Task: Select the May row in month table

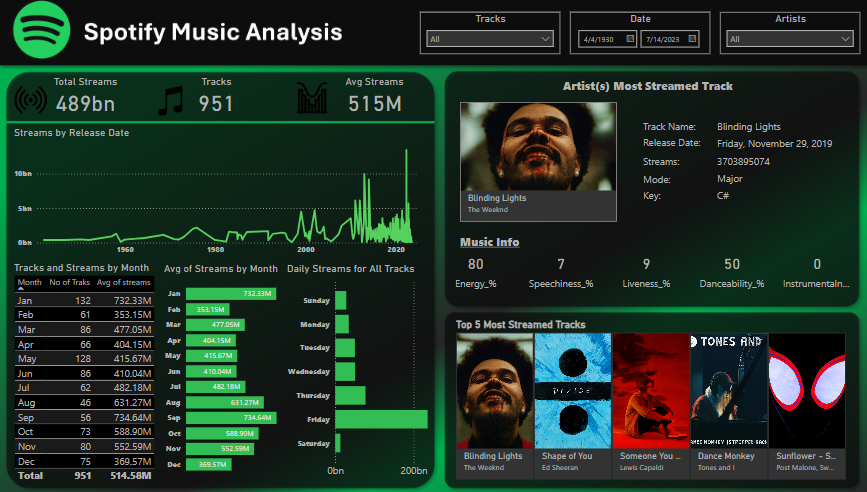Action: pyautogui.click(x=84, y=358)
